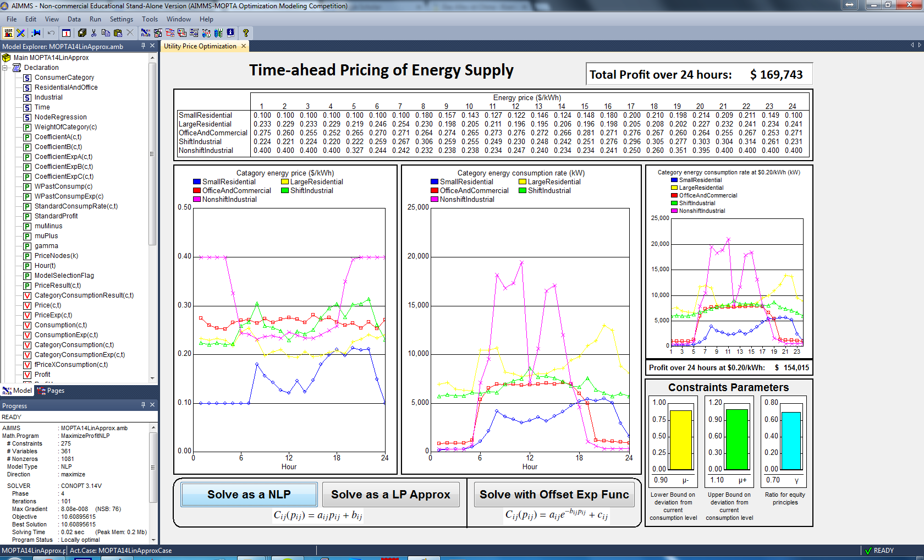Click the Paste clipboard icon

pyautogui.click(x=118, y=33)
